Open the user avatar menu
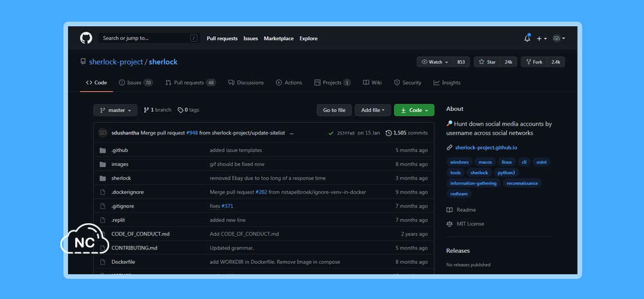Screen dimensions: 644x299 559,38
